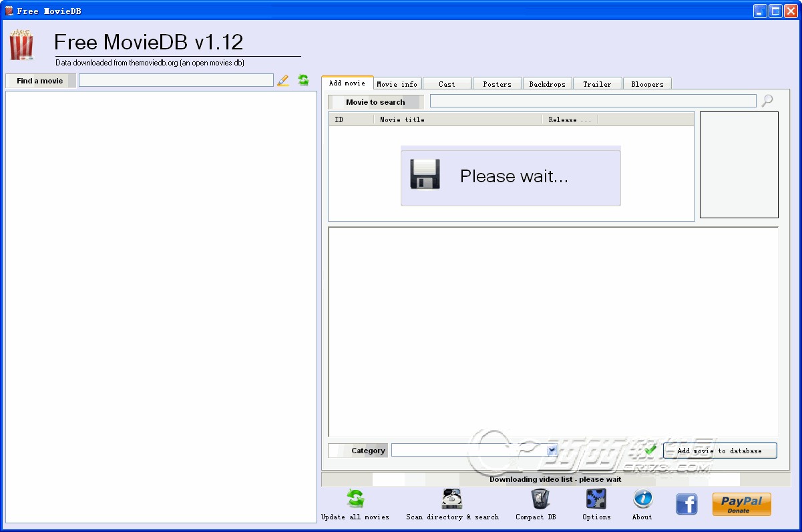The image size is (802, 532).
Task: Click the Update all movies label
Action: [355, 517]
